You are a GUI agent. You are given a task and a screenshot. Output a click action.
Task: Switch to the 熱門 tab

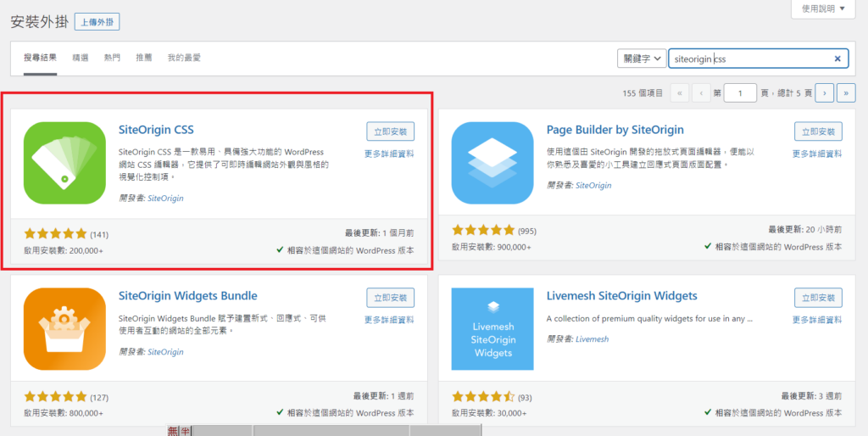click(x=112, y=58)
